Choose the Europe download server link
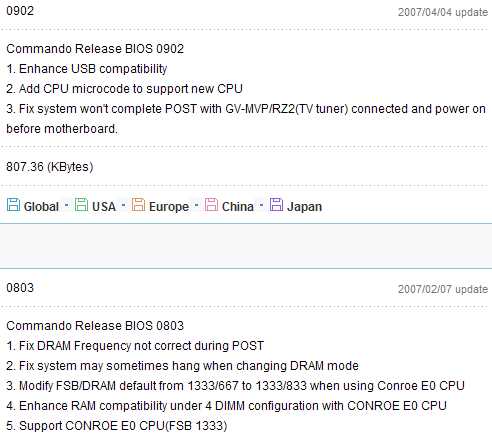Viewport: 492px width, 436px height. (x=169, y=207)
